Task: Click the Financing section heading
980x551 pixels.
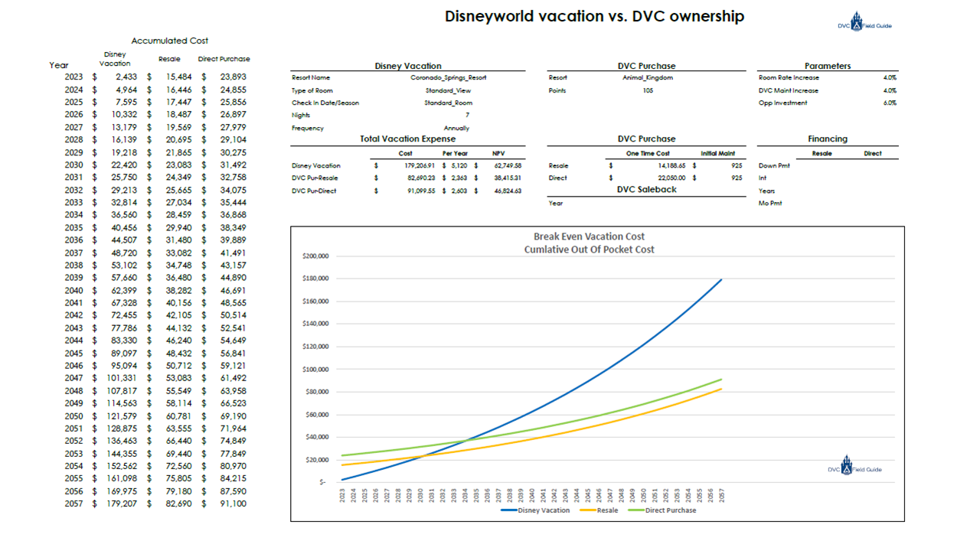Action: click(828, 139)
